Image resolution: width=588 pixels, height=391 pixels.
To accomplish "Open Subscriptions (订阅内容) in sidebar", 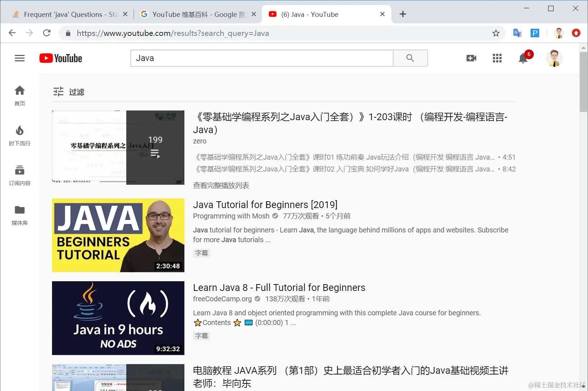I will (x=20, y=175).
